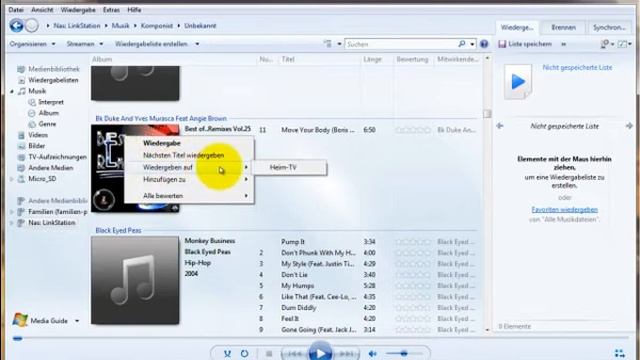Sort by the Länge column header
This screenshot has width=640, height=360.
373,59
